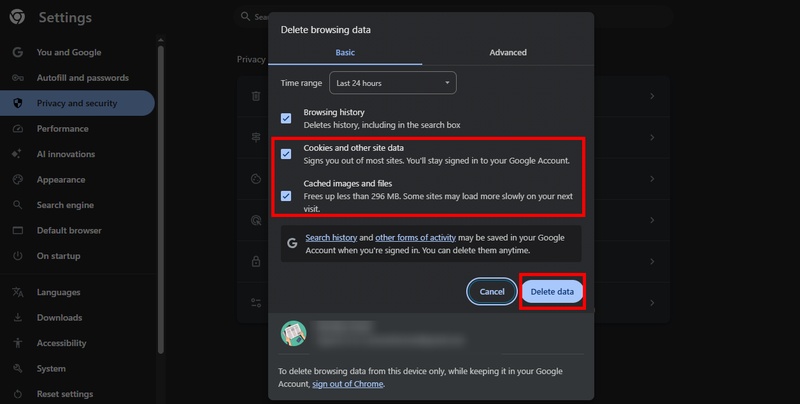Screen dimensions: 800x404
Task: Open the Time range dropdown
Action: coord(393,83)
